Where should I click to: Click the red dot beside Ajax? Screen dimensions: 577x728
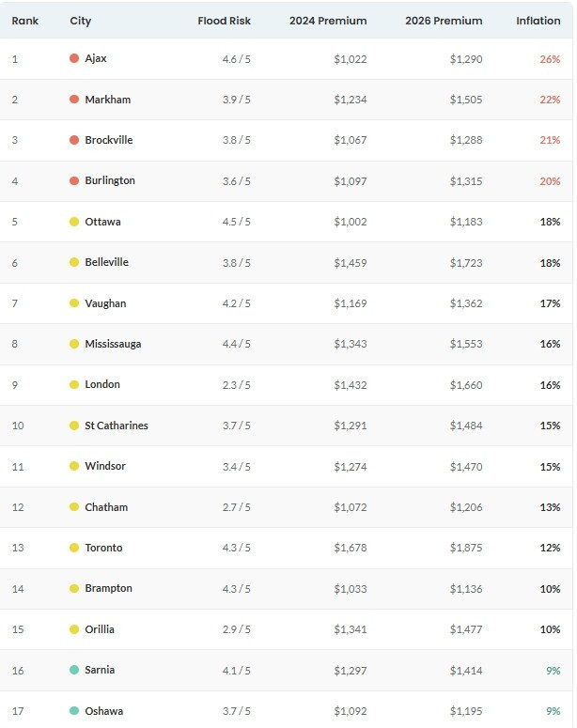(74, 58)
